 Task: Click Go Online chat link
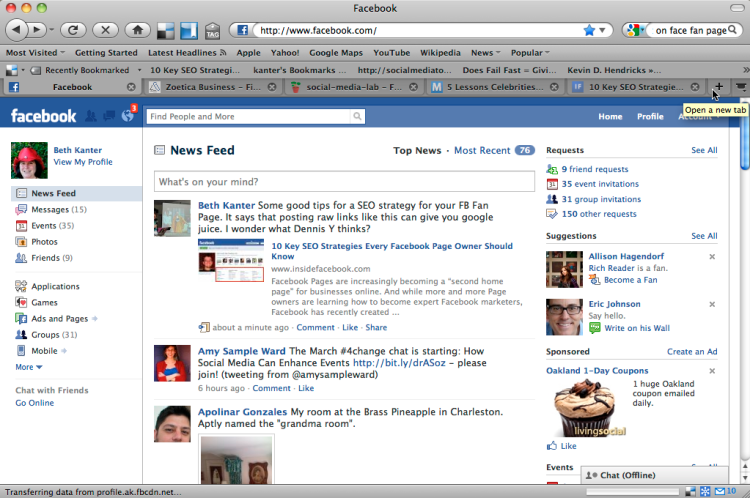pos(34,403)
